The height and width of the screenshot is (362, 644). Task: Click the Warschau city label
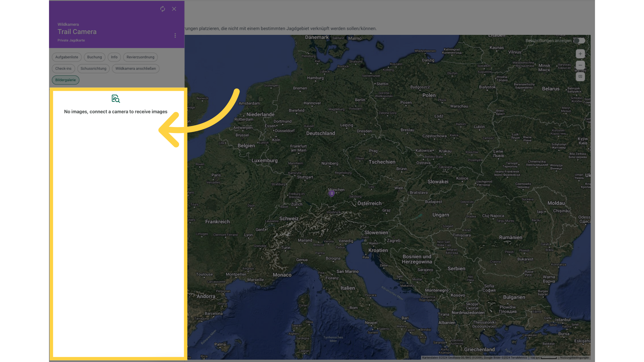[459, 107]
